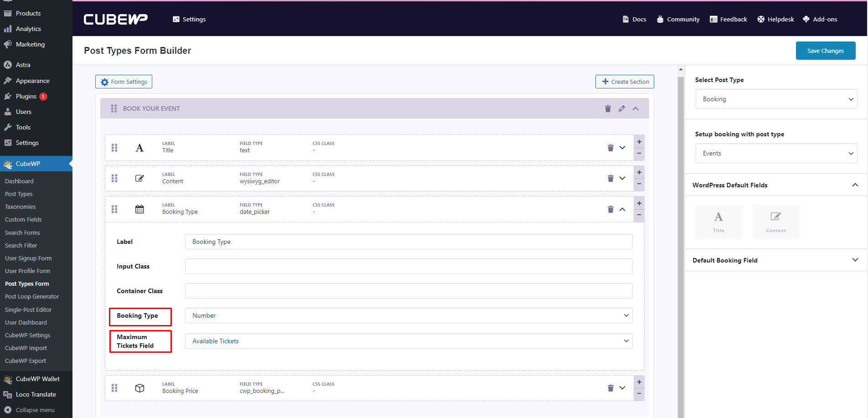This screenshot has width=868, height=418.
Task: Decrease width of Title field with minus
Action: pyautogui.click(x=639, y=154)
